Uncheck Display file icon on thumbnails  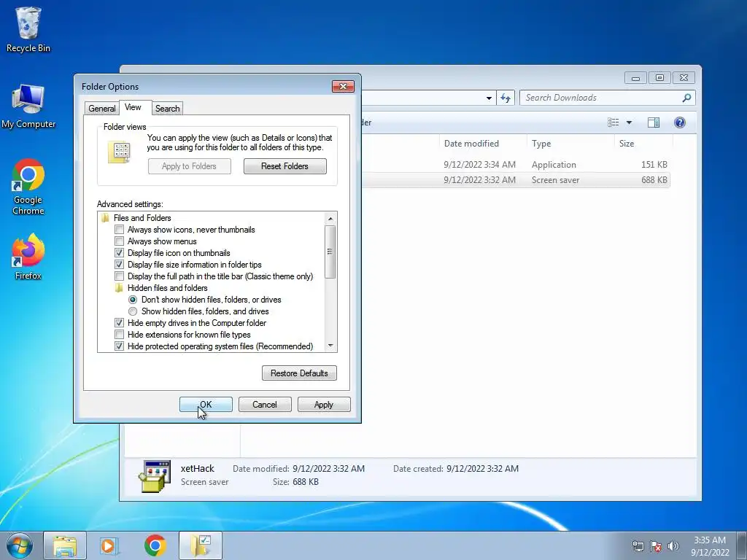119,253
